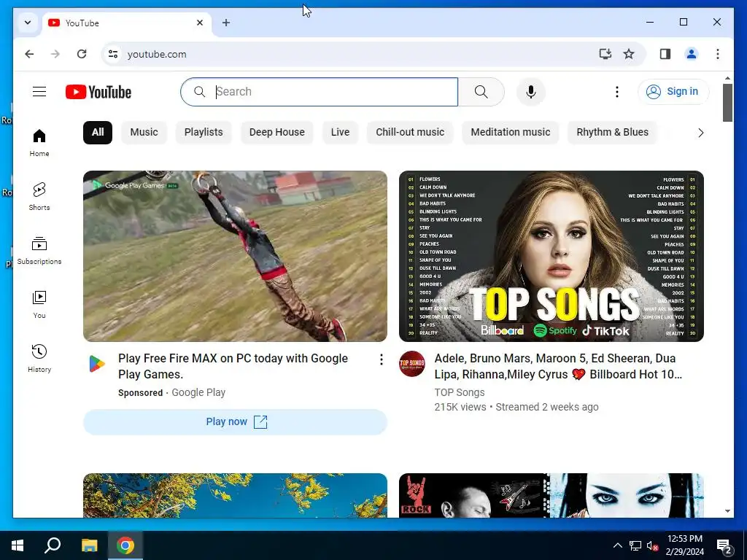This screenshot has height=560, width=747.
Task: Select the Deep House filter chip
Action: (x=276, y=133)
